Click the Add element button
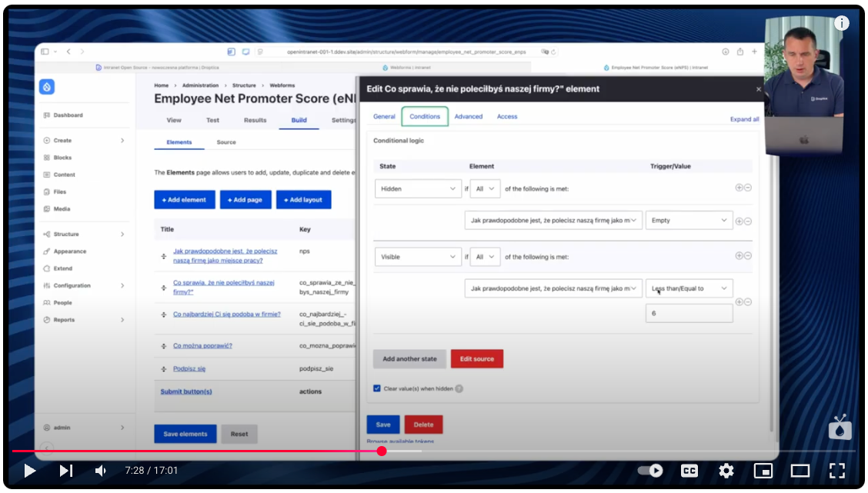The width and height of the screenshot is (868, 493). (x=185, y=200)
